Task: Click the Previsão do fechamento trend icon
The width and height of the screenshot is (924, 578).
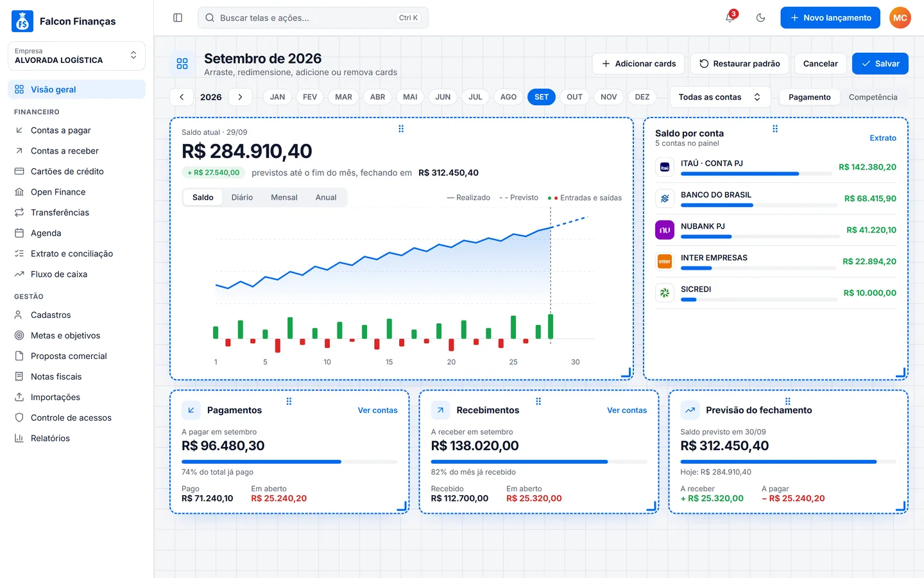Action: tap(690, 410)
